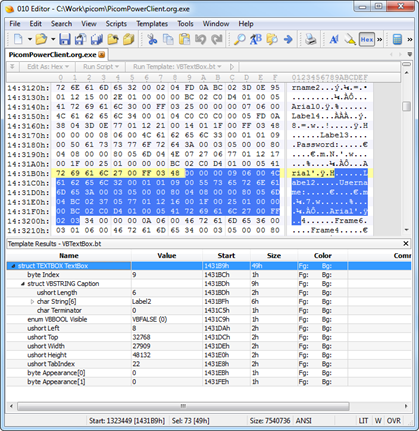Open the New file dropdown arrow

[30, 39]
